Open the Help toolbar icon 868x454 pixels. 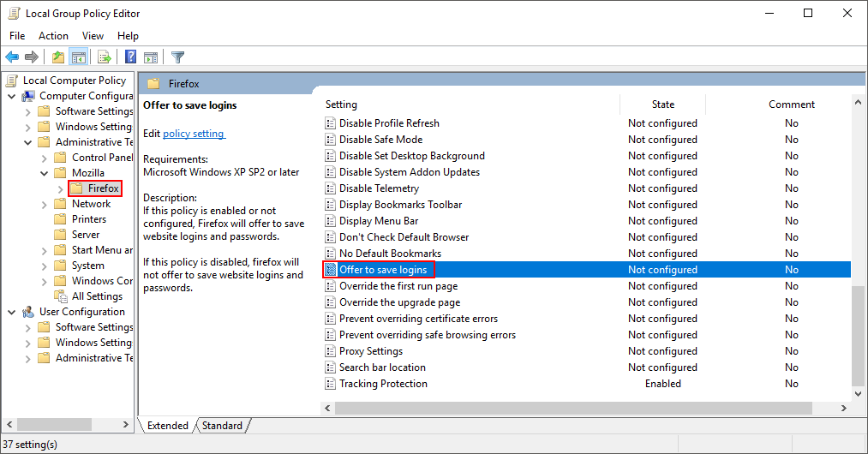130,57
